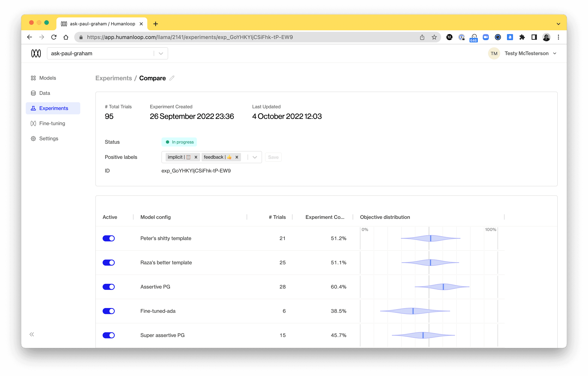Toggle active switch for Fine-tuned-ada
Screen dimensions: 588x376
[109, 311]
